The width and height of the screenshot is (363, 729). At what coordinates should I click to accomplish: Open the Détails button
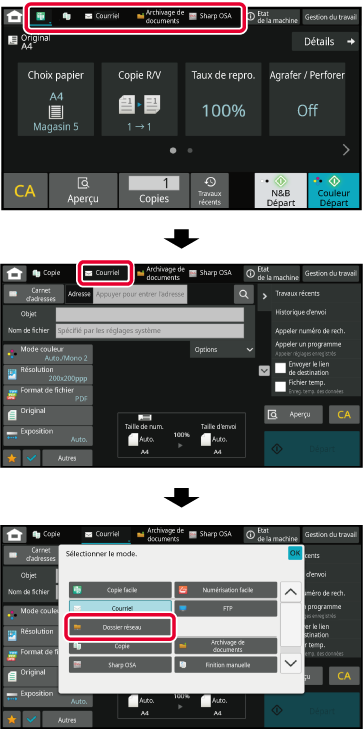(x=325, y=42)
